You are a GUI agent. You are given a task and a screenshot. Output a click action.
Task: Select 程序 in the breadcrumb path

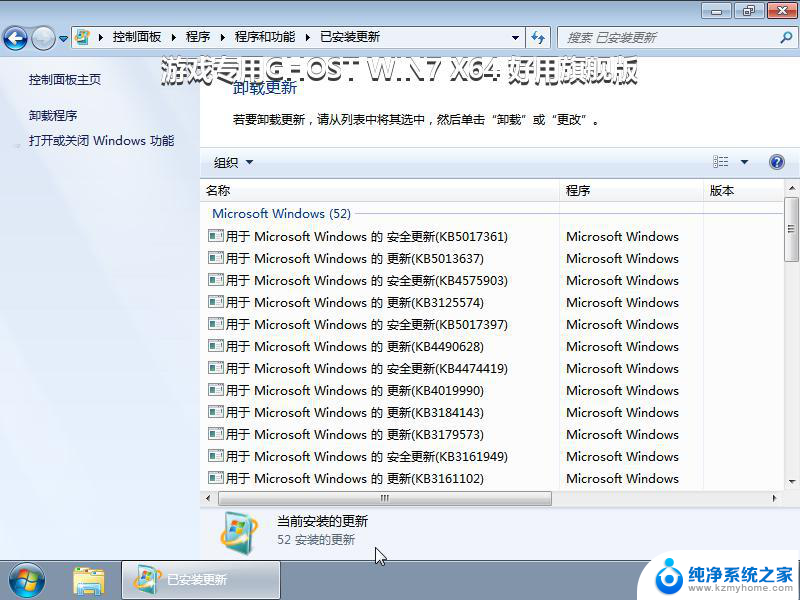pyautogui.click(x=198, y=37)
